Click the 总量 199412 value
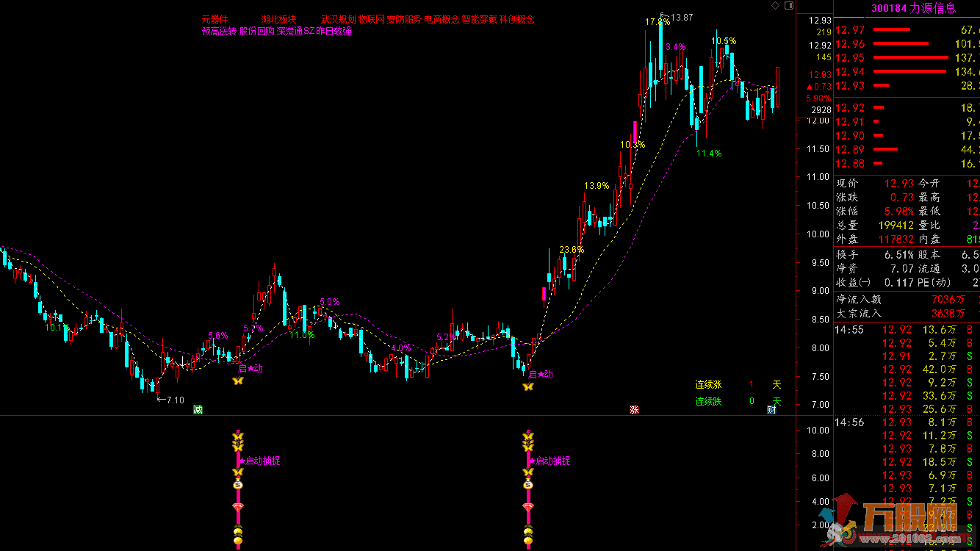The height and width of the screenshot is (551, 980). 896,225
